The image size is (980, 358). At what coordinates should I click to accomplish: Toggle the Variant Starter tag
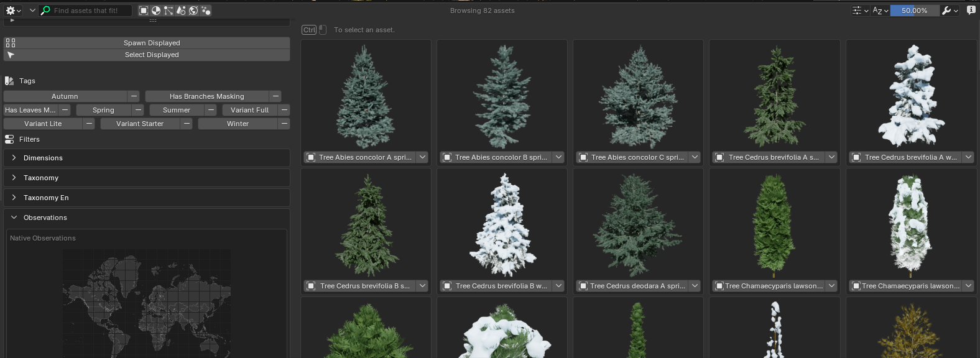[x=140, y=124]
